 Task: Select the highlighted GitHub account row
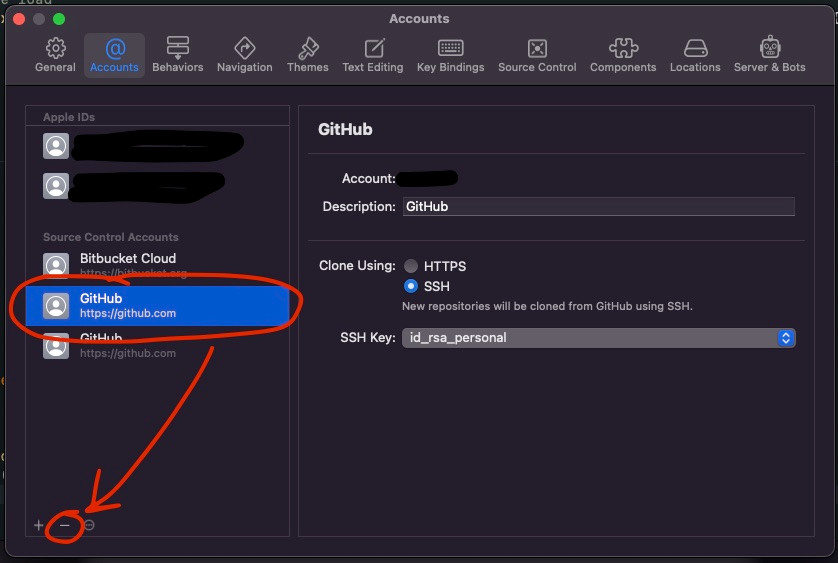tap(158, 306)
